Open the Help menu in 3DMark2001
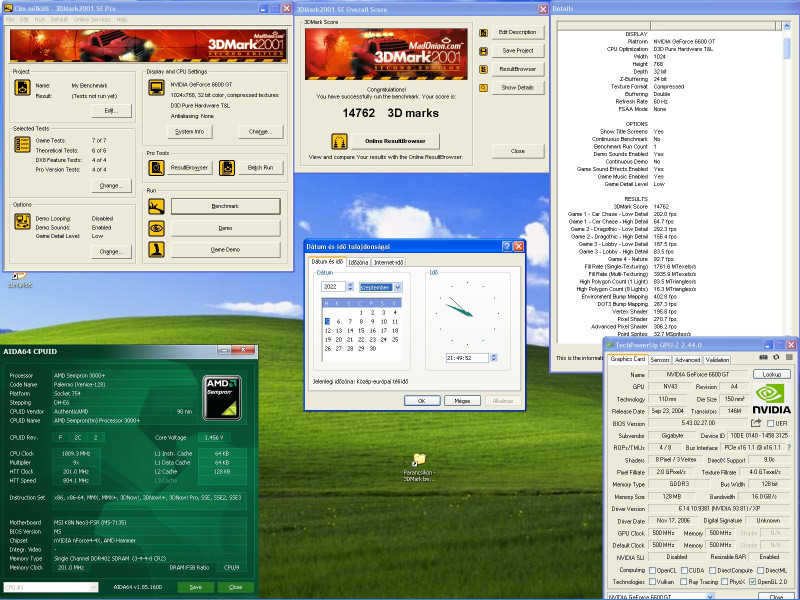This screenshot has height=600, width=800. (121, 19)
